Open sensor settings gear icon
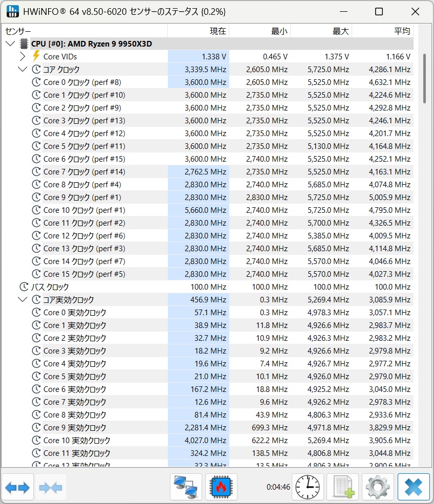434x504 pixels. [x=378, y=487]
